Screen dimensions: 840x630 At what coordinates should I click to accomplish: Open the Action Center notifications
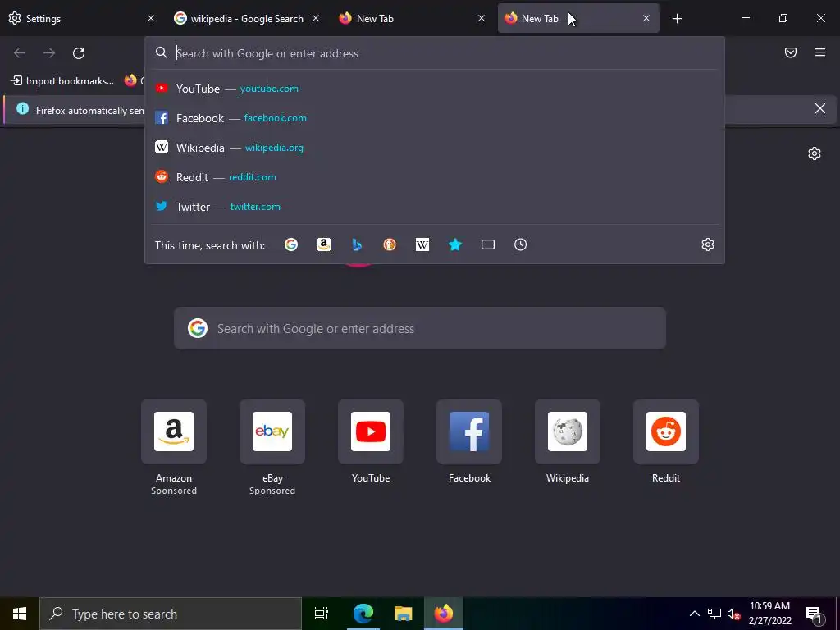tap(815, 614)
